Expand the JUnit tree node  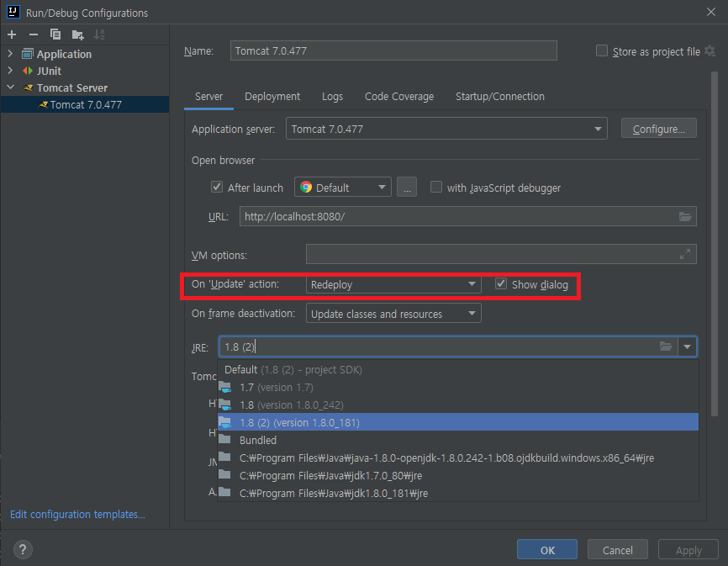[10, 71]
